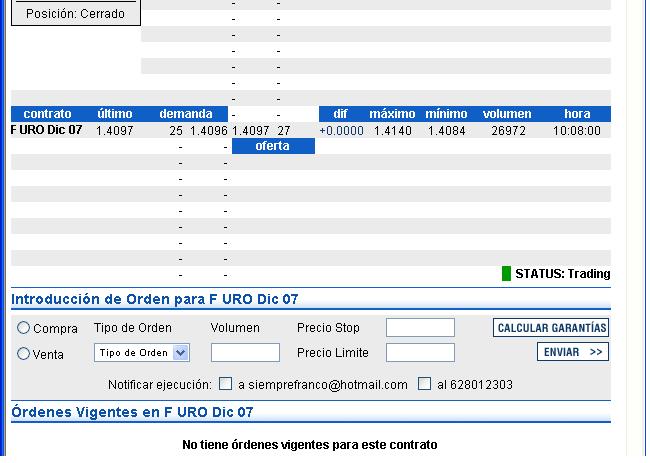Click the minimum value 1.4084
This screenshot has width=650, height=463.
tap(446, 131)
